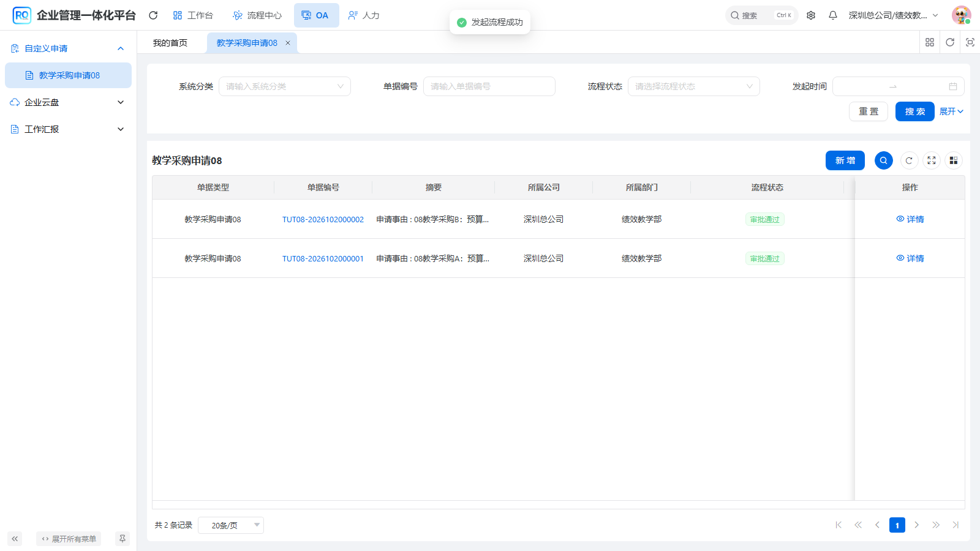The image size is (980, 551).
Task: Toggle page fullscreen icon in tab bar
Action: [x=970, y=42]
